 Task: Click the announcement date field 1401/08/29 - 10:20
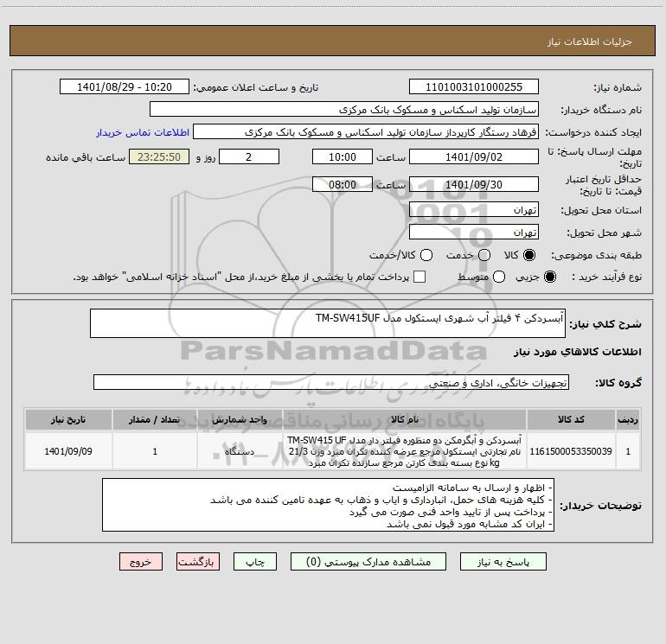(x=125, y=87)
